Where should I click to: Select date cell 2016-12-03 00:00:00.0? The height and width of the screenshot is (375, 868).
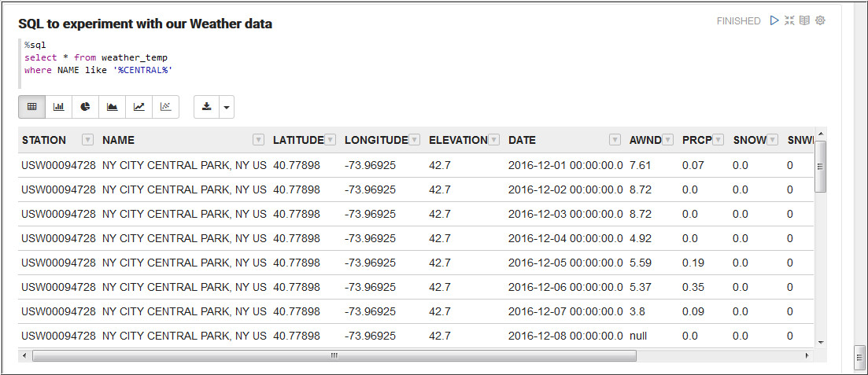[x=565, y=214]
